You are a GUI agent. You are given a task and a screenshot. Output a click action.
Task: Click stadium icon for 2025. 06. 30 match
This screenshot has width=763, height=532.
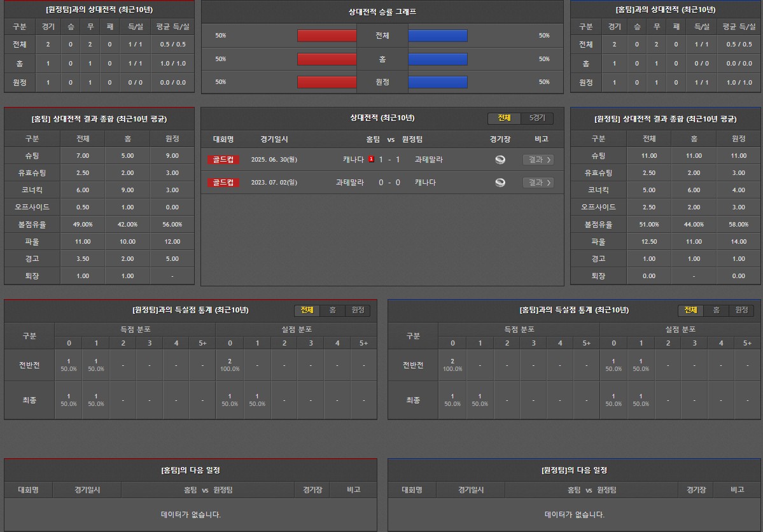(500, 160)
